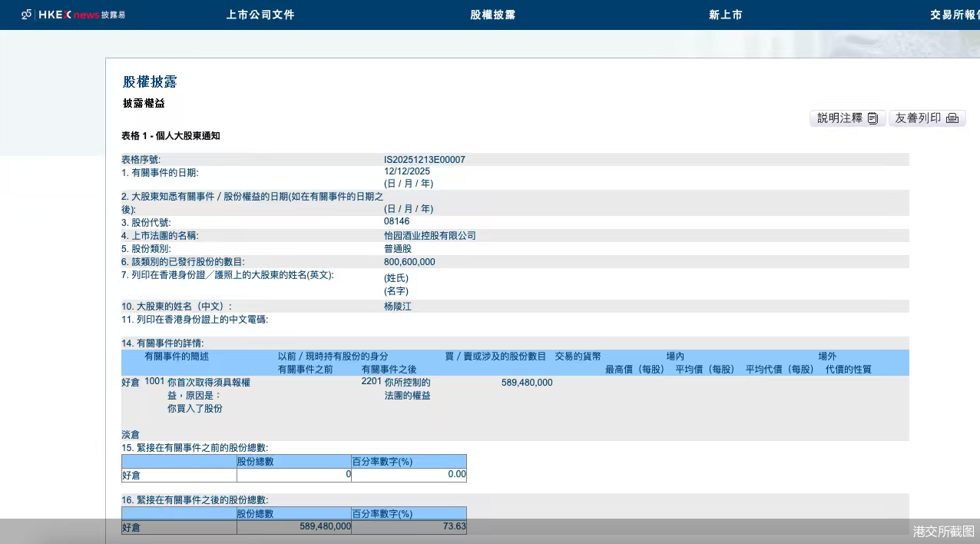Viewport: 980px width, 544px height.
Task: Click the small exchange emblem left of HKEXnews
Action: click(x=25, y=14)
